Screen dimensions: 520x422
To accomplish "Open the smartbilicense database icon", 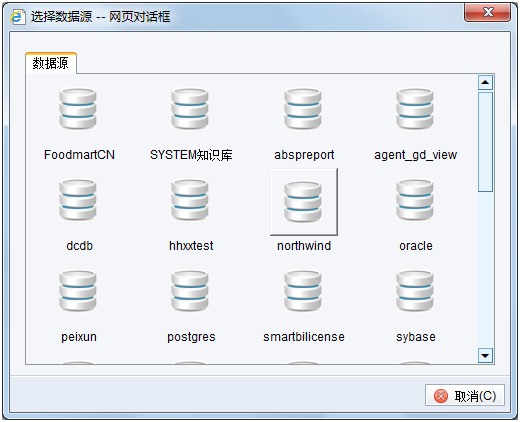I will point(303,291).
